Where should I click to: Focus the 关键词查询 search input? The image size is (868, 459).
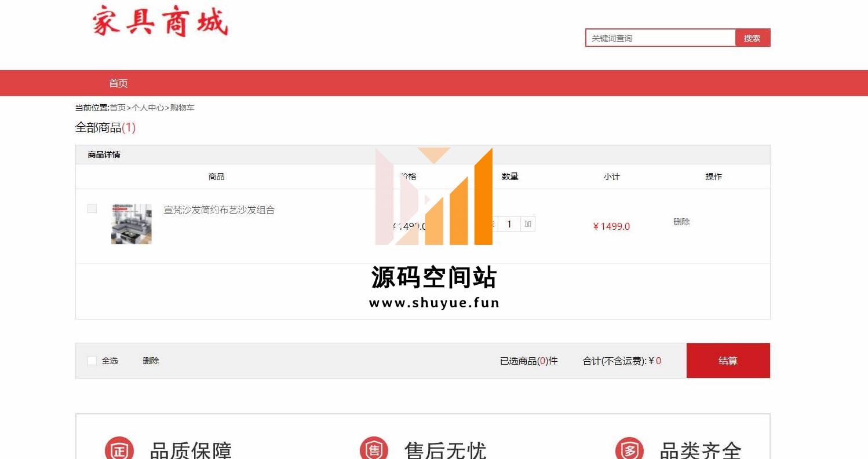661,38
